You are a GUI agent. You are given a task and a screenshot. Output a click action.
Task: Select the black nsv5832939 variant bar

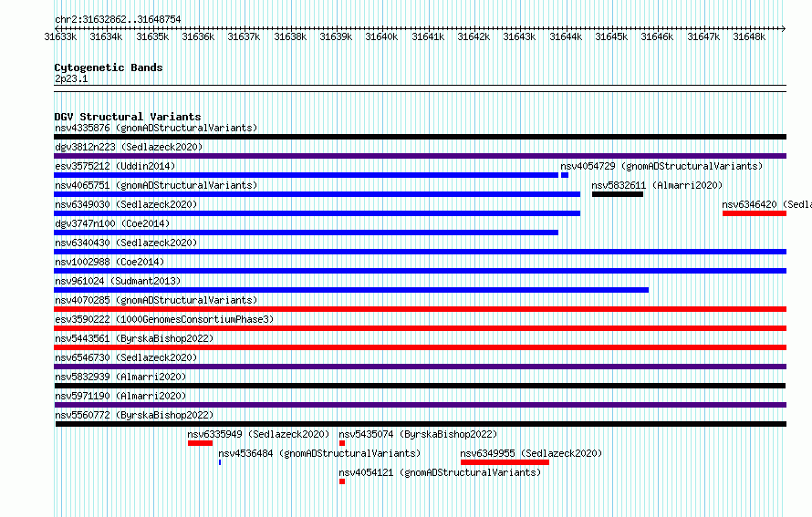(x=420, y=386)
